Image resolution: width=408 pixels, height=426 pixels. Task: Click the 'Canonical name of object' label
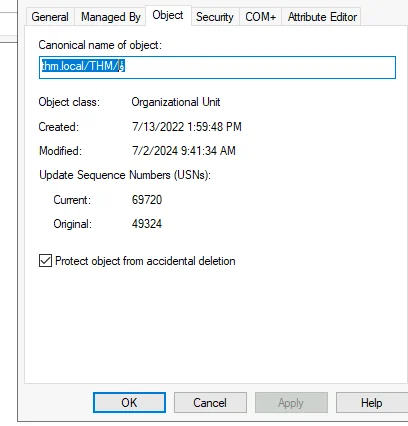pyautogui.click(x=100, y=45)
